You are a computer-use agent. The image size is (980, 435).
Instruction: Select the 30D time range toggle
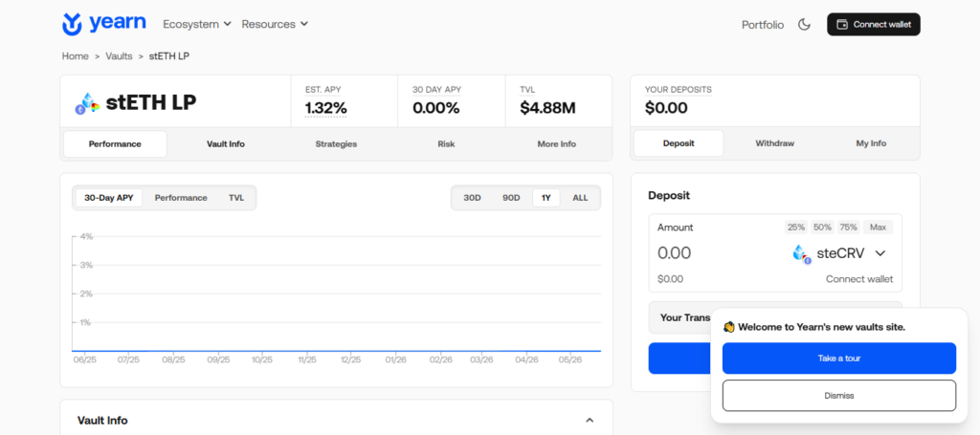coord(472,198)
